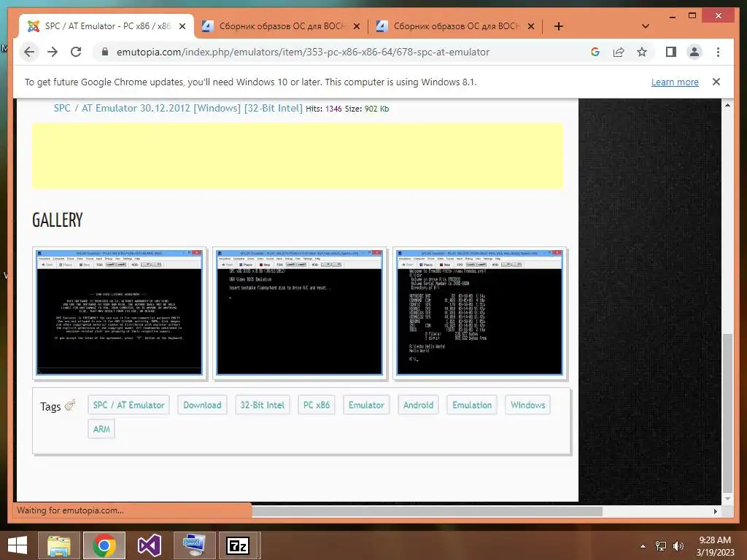Viewport: 747px width, 560px height.
Task: Close the SPC / AT Emulator tab
Action: (x=182, y=26)
